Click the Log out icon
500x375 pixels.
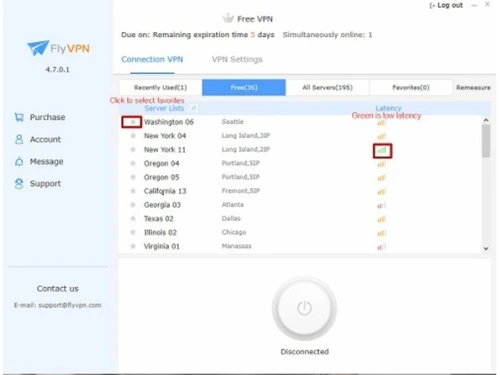(432, 6)
